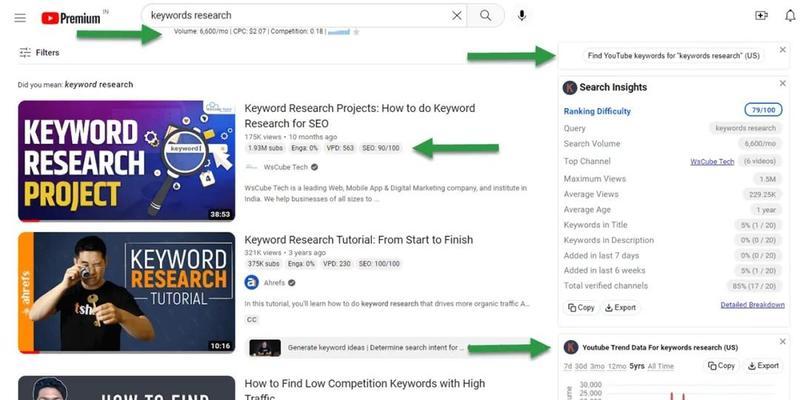The height and width of the screenshot is (400, 800).
Task: Click the WsCube Tech channel avatar
Action: pos(252,167)
